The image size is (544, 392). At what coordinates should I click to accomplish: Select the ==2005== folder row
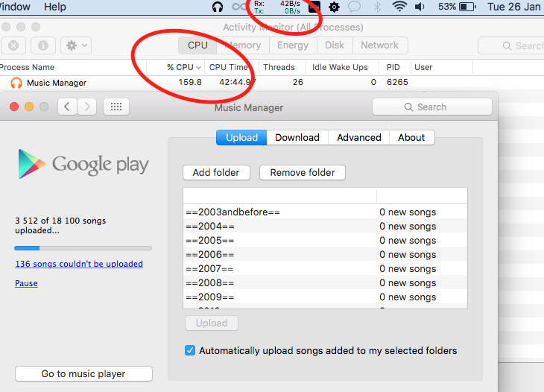[325, 241]
